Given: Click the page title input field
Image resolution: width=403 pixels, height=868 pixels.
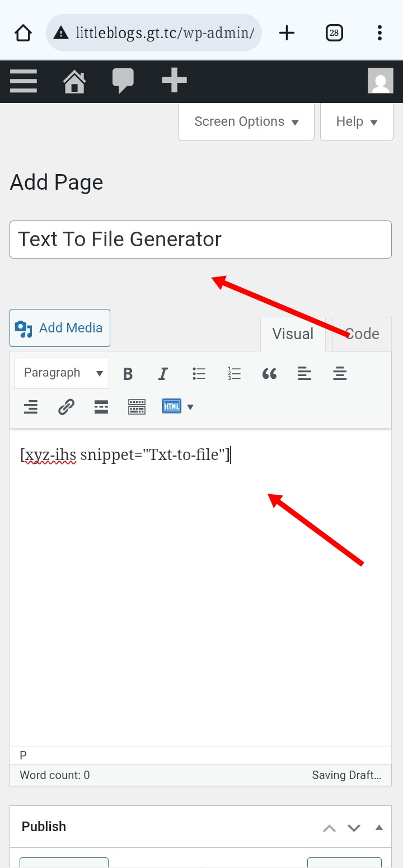Looking at the screenshot, I should coord(200,240).
